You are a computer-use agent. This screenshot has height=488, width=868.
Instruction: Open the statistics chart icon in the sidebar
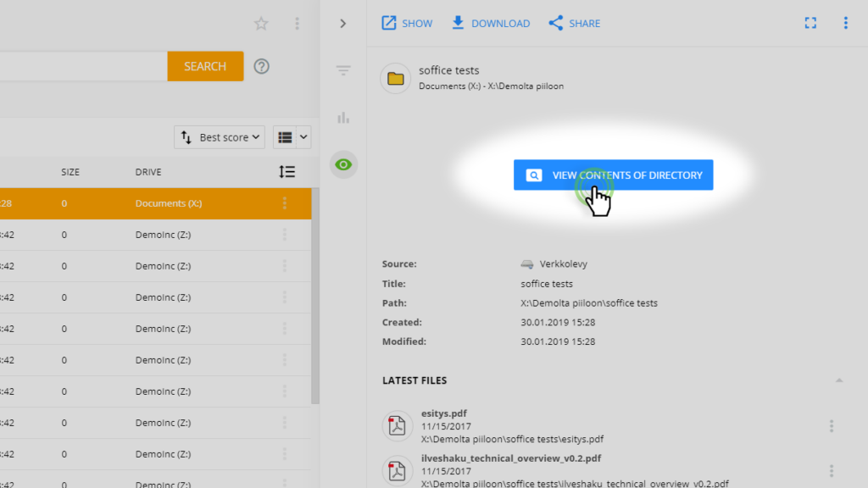[342, 118]
